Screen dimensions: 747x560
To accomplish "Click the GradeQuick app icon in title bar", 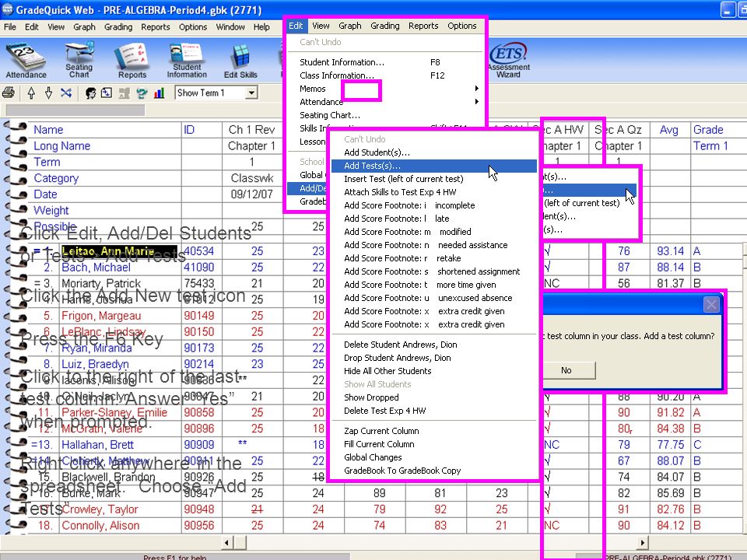I will [8, 9].
